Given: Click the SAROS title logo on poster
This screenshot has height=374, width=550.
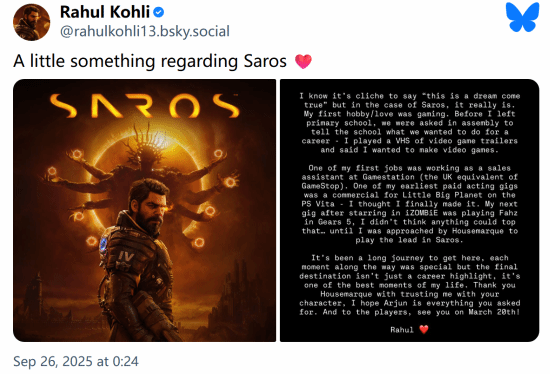Looking at the screenshot, I should (145, 106).
